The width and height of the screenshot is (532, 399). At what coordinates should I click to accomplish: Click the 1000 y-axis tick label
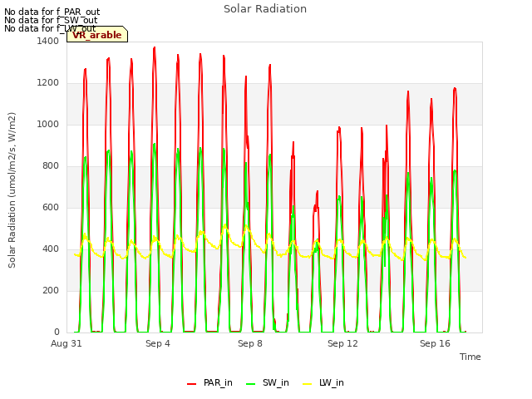point(48,124)
